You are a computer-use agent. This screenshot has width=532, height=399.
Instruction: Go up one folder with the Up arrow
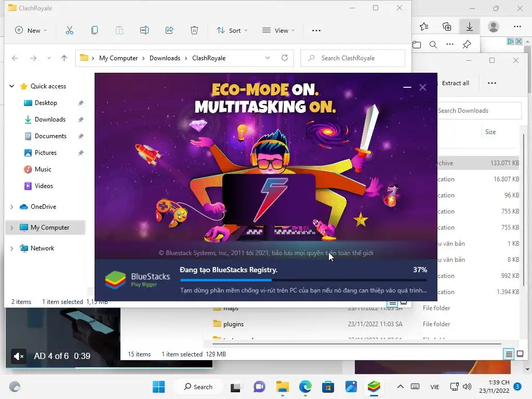pyautogui.click(x=64, y=58)
